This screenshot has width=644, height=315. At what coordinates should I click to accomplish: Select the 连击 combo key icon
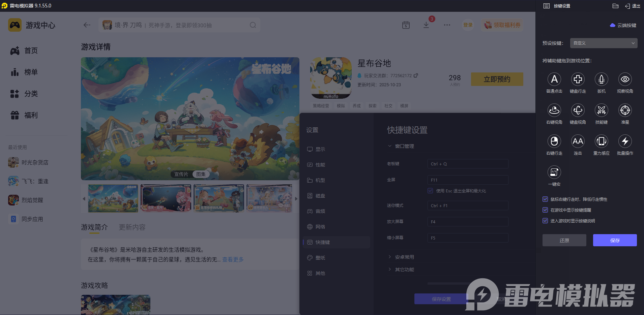click(578, 141)
